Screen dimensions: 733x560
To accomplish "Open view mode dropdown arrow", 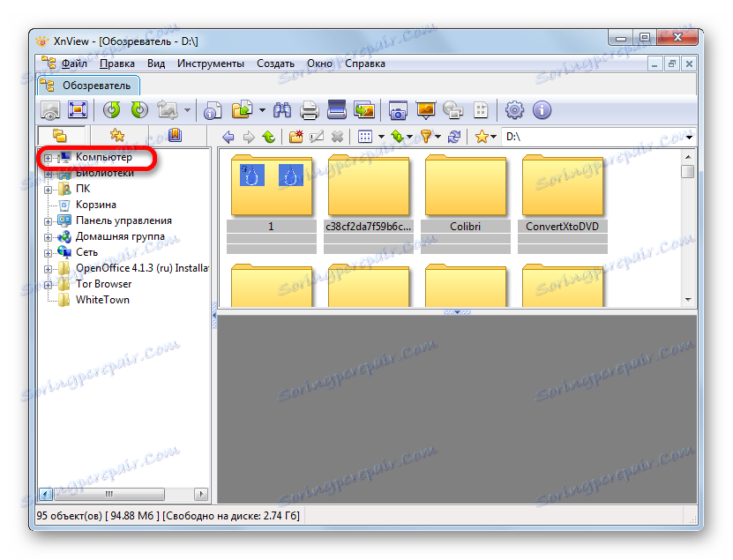I will 381,137.
